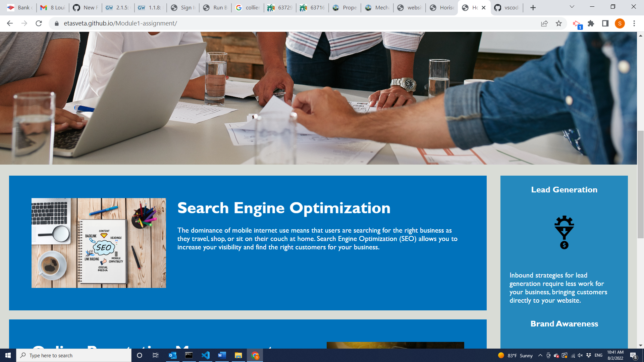Switch to the Gmail tab
Image resolution: width=644 pixels, height=362 pixels.
coord(52,7)
